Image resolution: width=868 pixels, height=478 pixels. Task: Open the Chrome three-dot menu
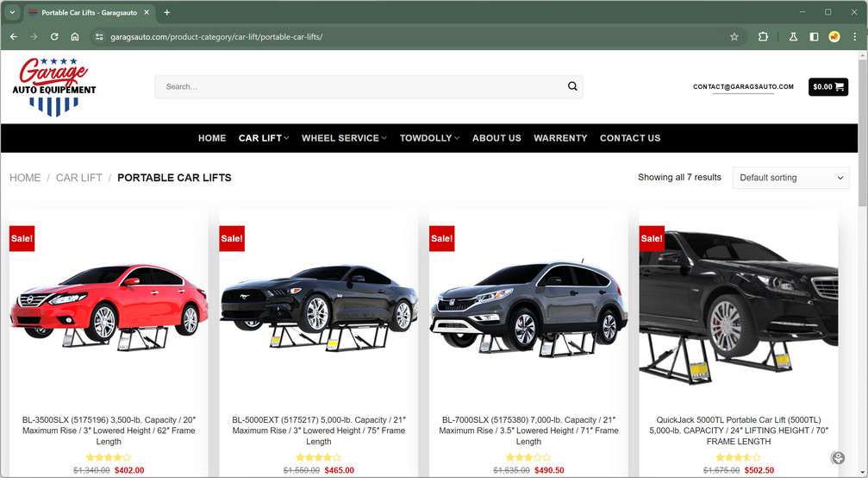coord(855,36)
